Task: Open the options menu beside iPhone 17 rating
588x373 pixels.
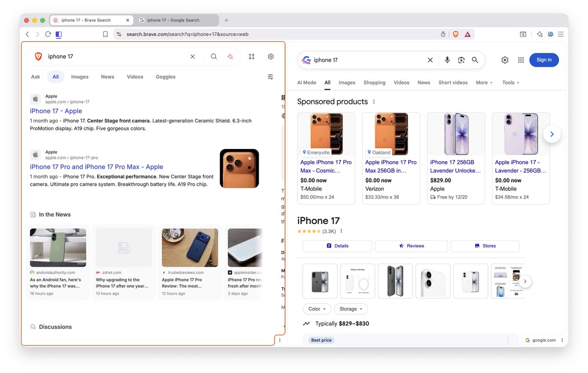Action: pyautogui.click(x=342, y=231)
